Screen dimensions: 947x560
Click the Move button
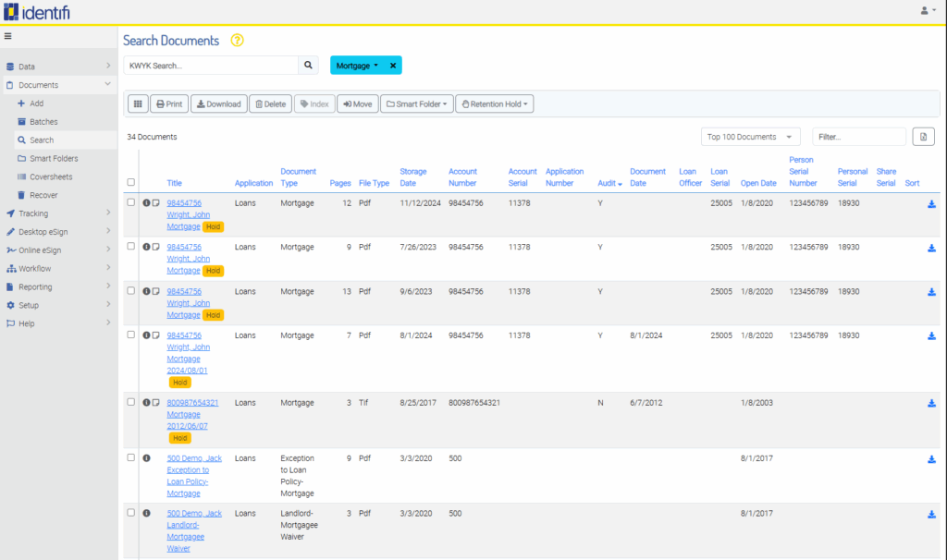pyautogui.click(x=358, y=103)
